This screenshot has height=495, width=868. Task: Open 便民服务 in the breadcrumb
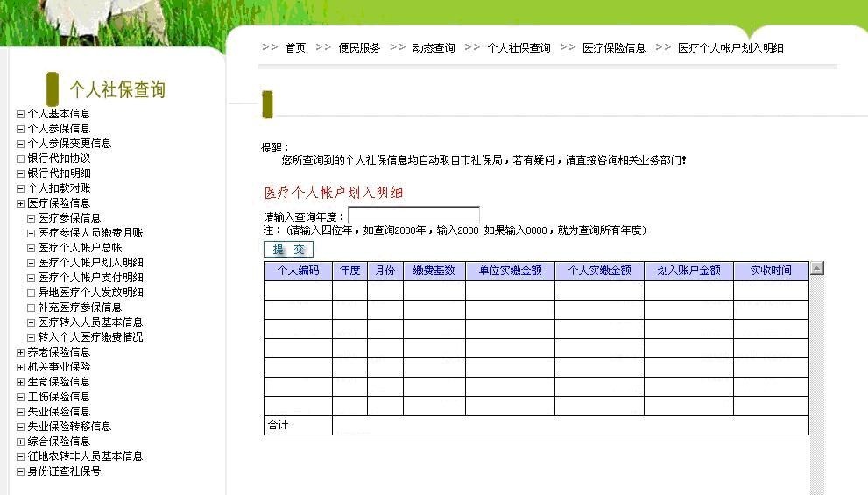tap(359, 48)
